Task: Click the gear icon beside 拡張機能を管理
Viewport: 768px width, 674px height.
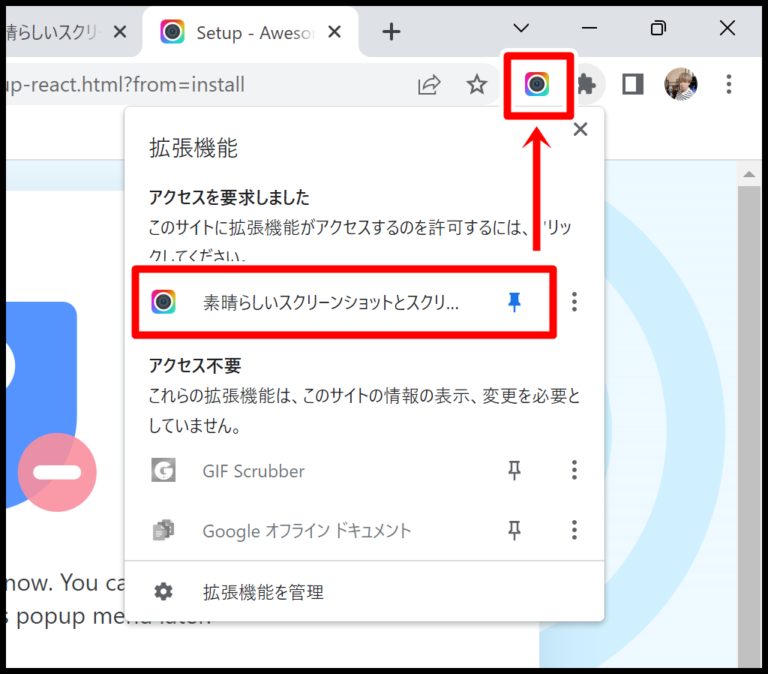Action: click(164, 592)
